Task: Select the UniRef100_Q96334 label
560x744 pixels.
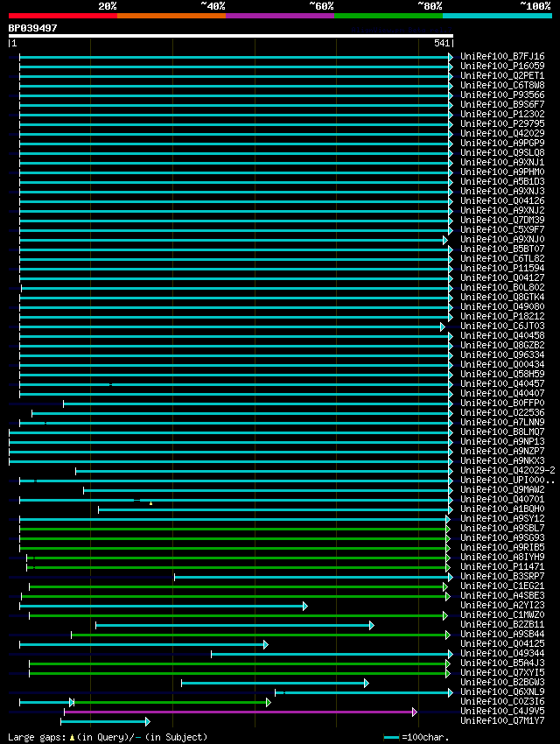Action: point(502,354)
